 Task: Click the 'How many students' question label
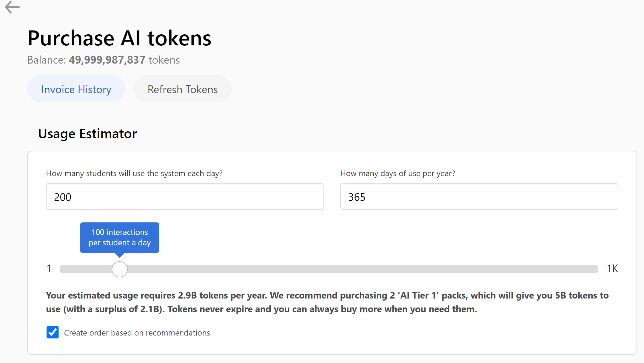click(134, 173)
